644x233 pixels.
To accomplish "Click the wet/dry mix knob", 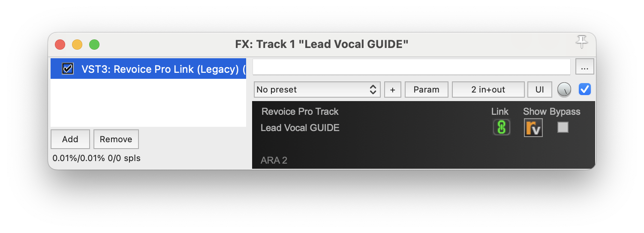I will coord(564,90).
